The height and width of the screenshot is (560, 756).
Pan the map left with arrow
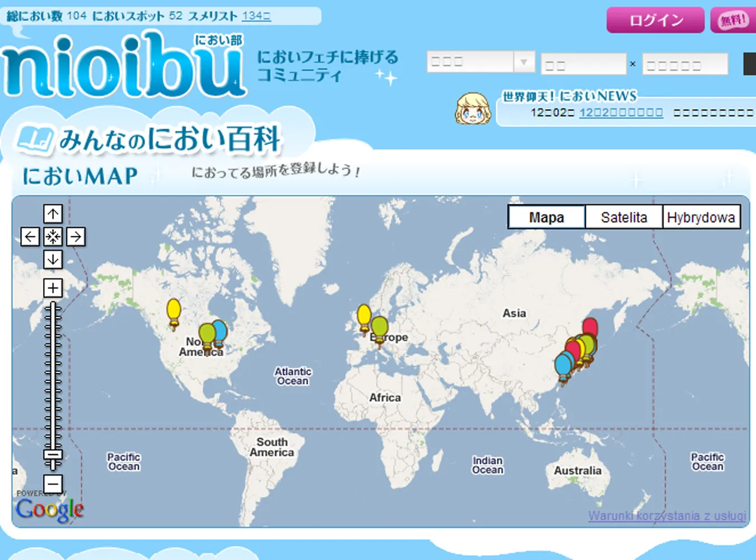point(30,236)
